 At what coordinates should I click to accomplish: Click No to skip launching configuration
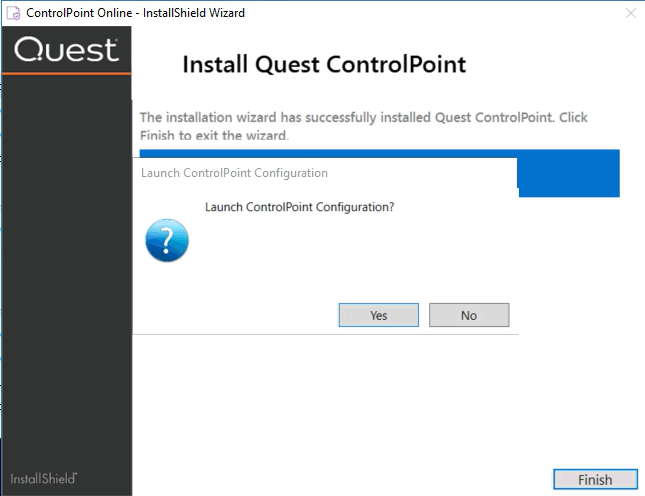pos(469,315)
